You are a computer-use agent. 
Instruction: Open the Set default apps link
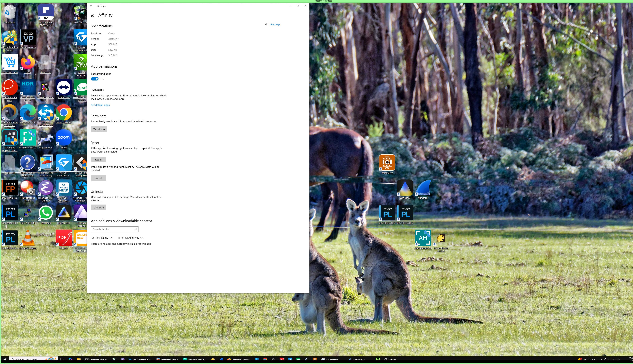coord(100,105)
